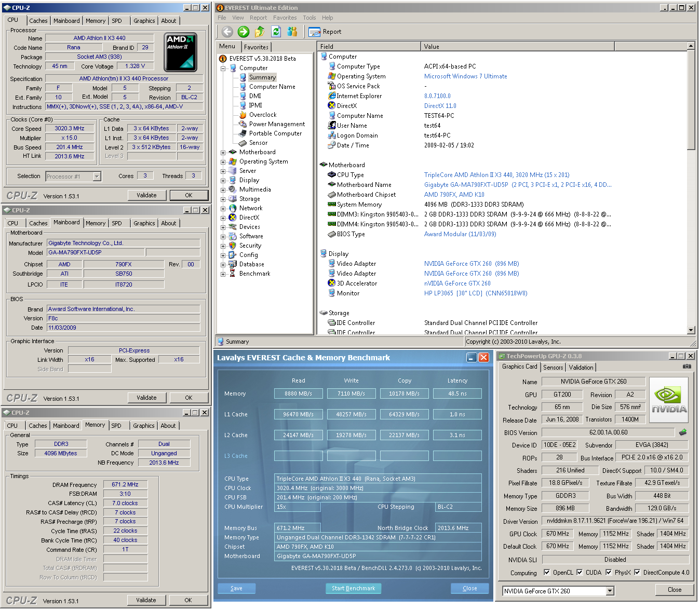
Task: Click the EVEREST list vertical scrollbar thumb
Action: click(691, 100)
